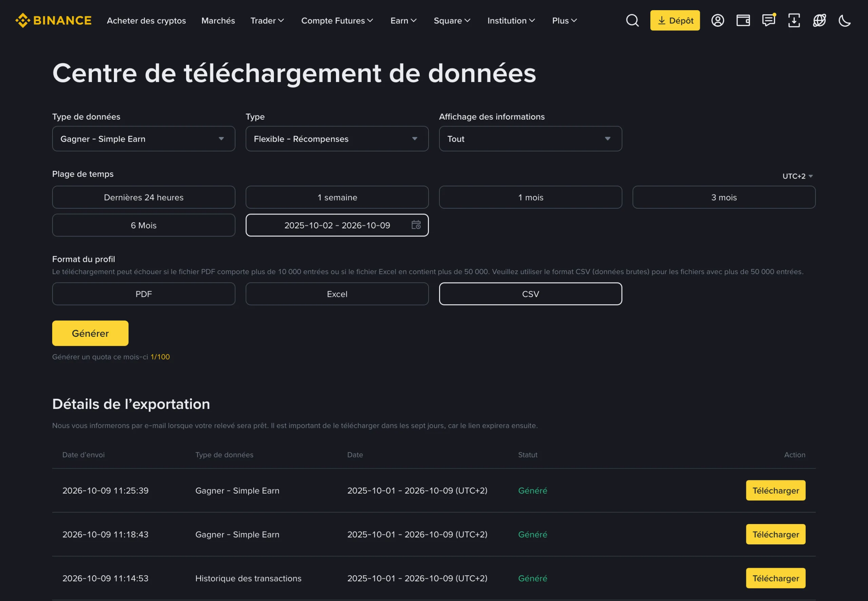The height and width of the screenshot is (601, 868).
Task: Select 1 mois time range
Action: coord(530,197)
